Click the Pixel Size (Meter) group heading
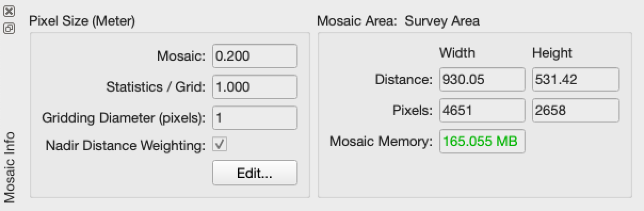 coord(82,21)
